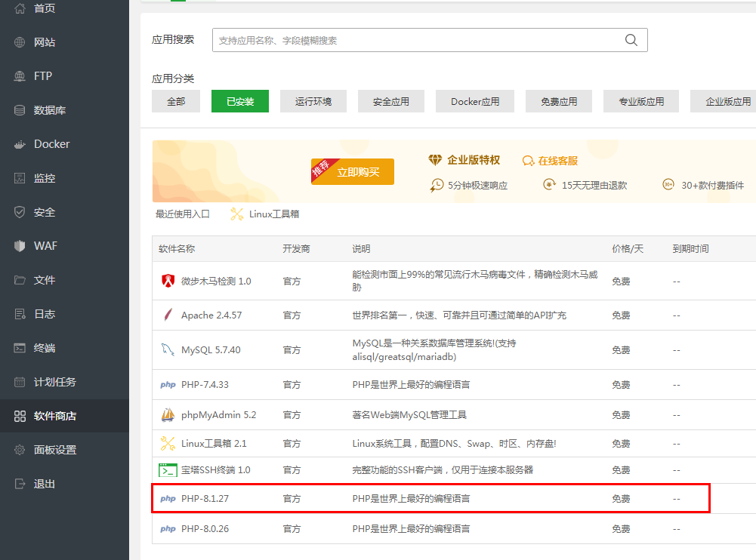Click the FTP sidebar icon

point(20,76)
